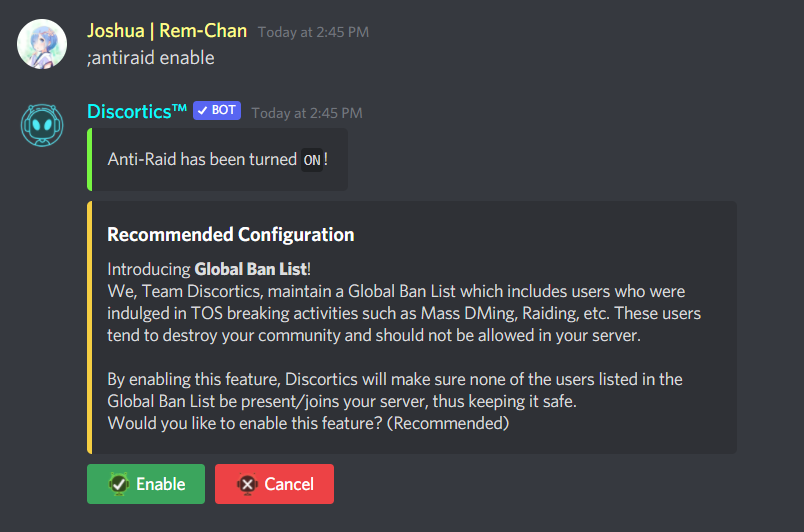The height and width of the screenshot is (532, 804).
Task: Click the checkmark icon in the BOT badge
Action: coord(203,110)
